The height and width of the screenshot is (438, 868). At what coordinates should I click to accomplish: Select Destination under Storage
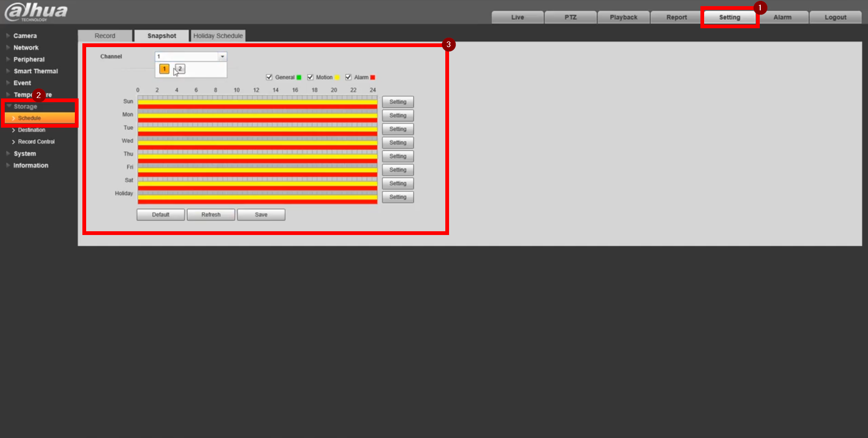(32, 130)
